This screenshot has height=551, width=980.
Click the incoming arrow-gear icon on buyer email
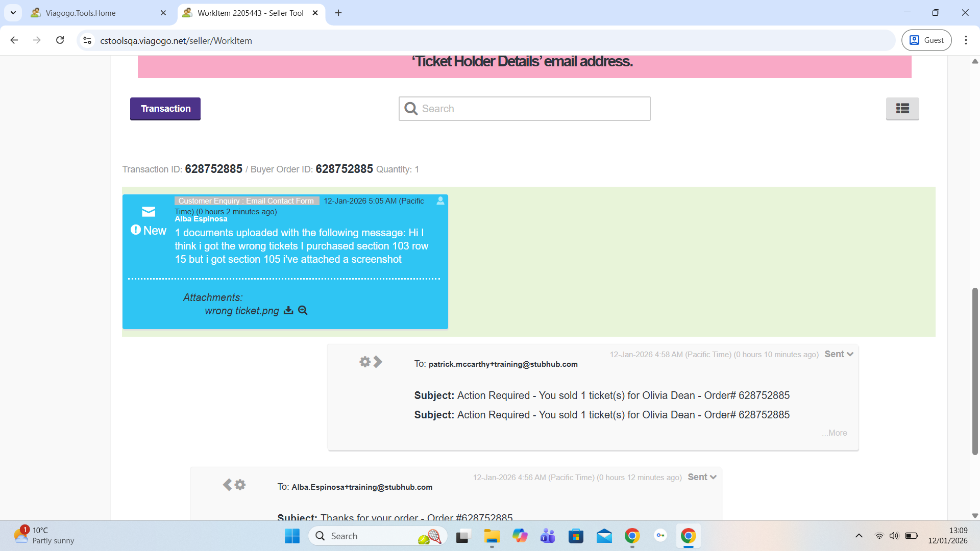(x=234, y=485)
